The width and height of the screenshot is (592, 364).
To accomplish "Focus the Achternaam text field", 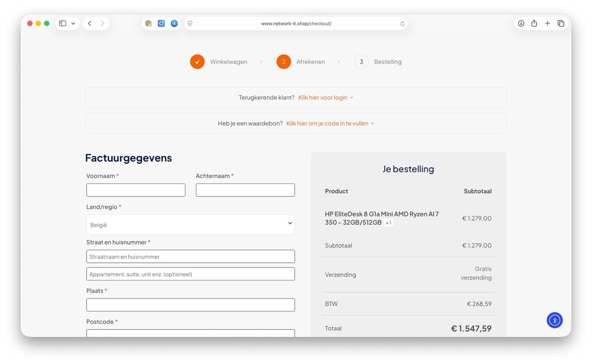I will tap(245, 190).
